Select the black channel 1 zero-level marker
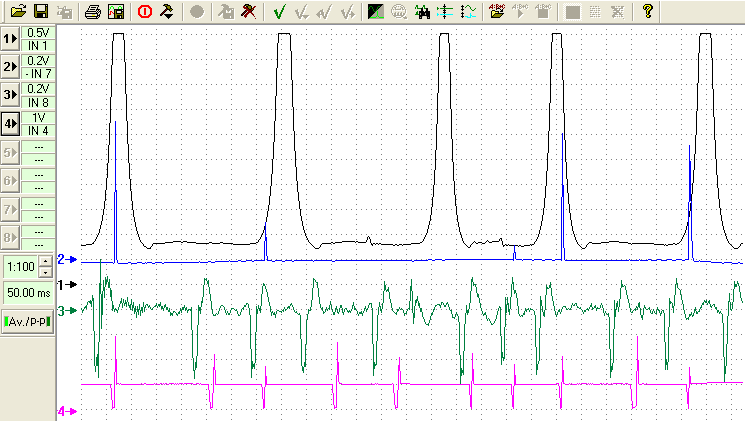The width and height of the screenshot is (745, 421). [67, 285]
